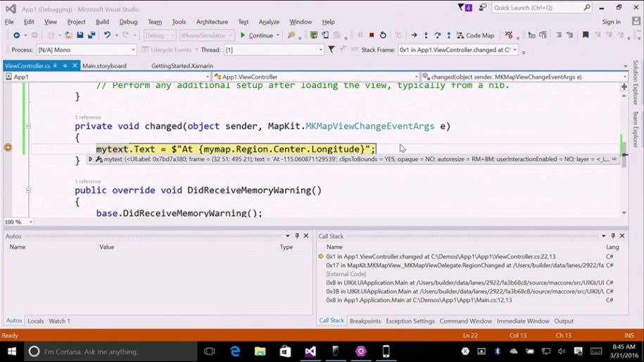Click the Save All toolbar icon

91,35
